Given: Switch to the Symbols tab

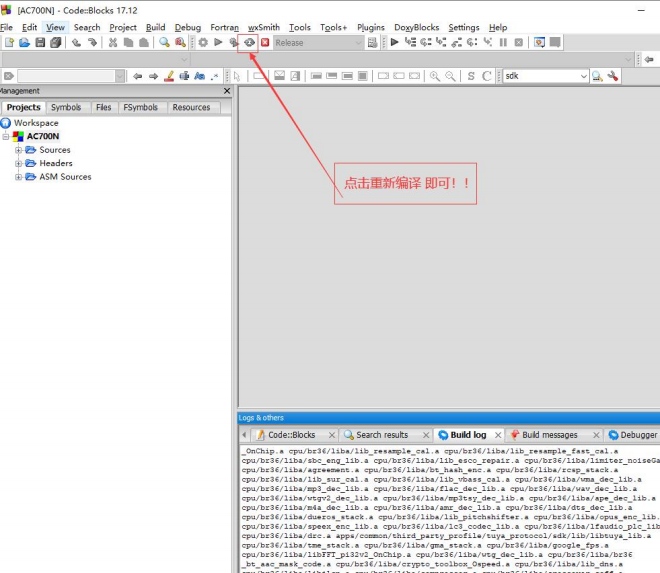Looking at the screenshot, I should point(66,107).
